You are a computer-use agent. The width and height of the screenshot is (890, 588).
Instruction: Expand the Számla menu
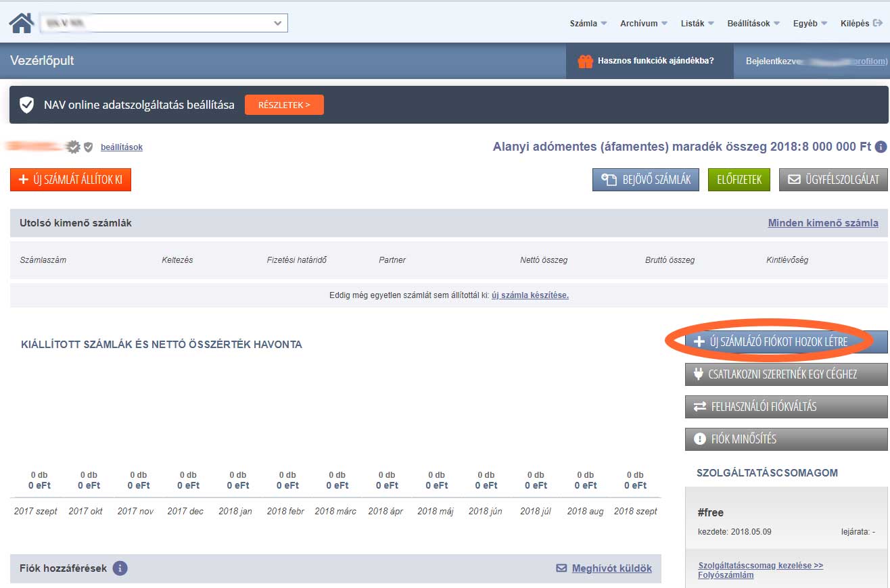tap(588, 23)
